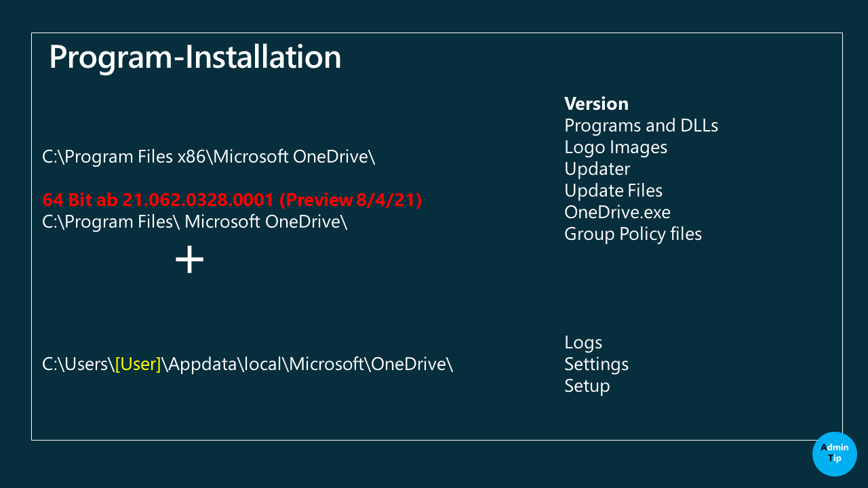Click the large white plus sign
The height and width of the screenshot is (488, 868).
(190, 260)
